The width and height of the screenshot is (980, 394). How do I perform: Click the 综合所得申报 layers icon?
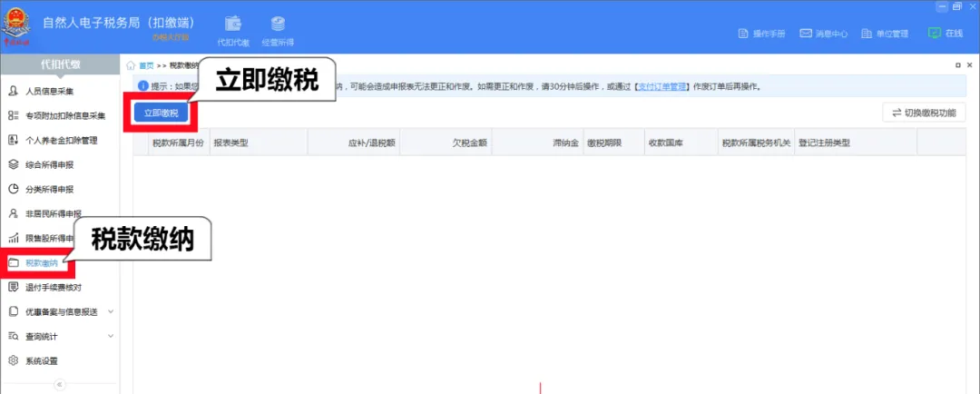13,164
